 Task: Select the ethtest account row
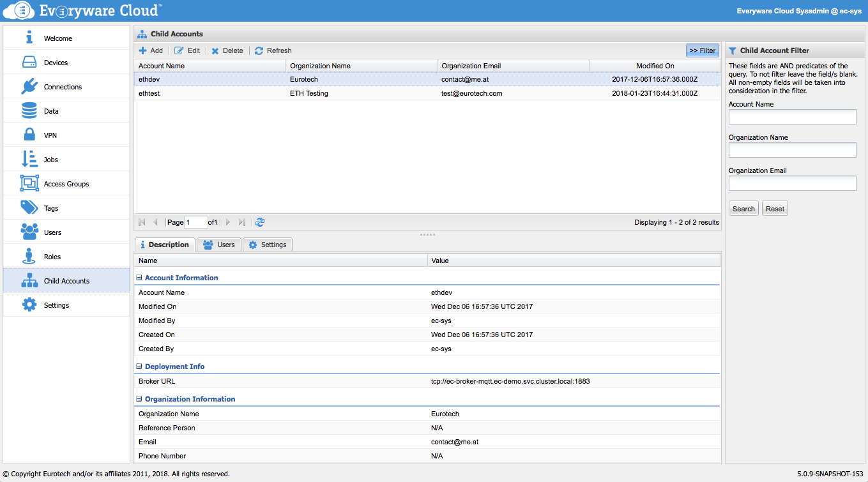pyautogui.click(x=427, y=93)
